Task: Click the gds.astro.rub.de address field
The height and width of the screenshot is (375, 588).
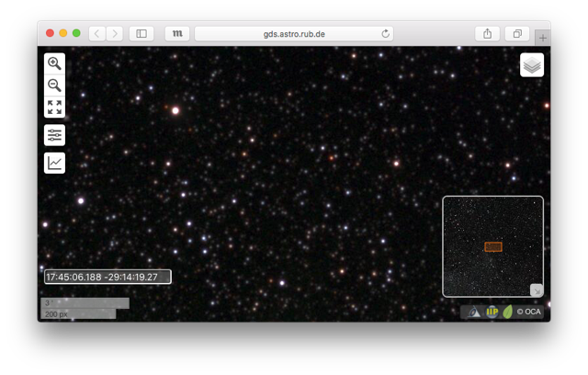Action: pyautogui.click(x=294, y=33)
